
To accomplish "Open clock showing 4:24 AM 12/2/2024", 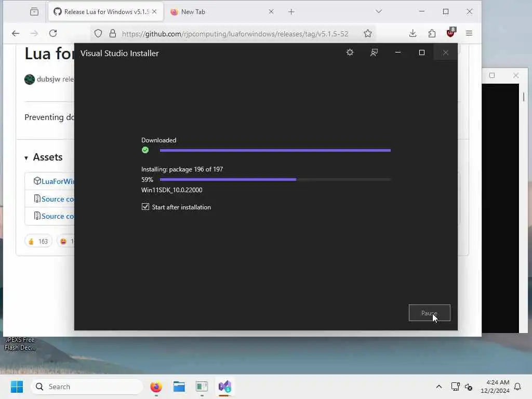I will pos(495,387).
